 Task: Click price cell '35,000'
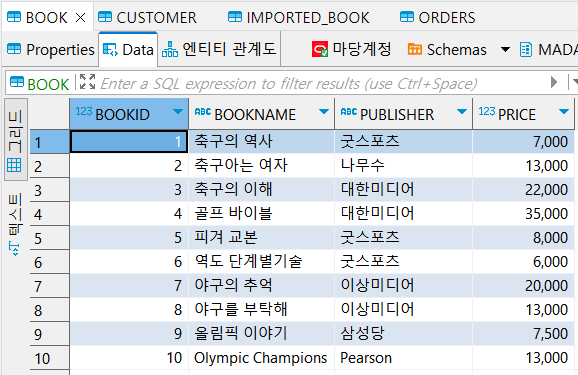point(523,213)
